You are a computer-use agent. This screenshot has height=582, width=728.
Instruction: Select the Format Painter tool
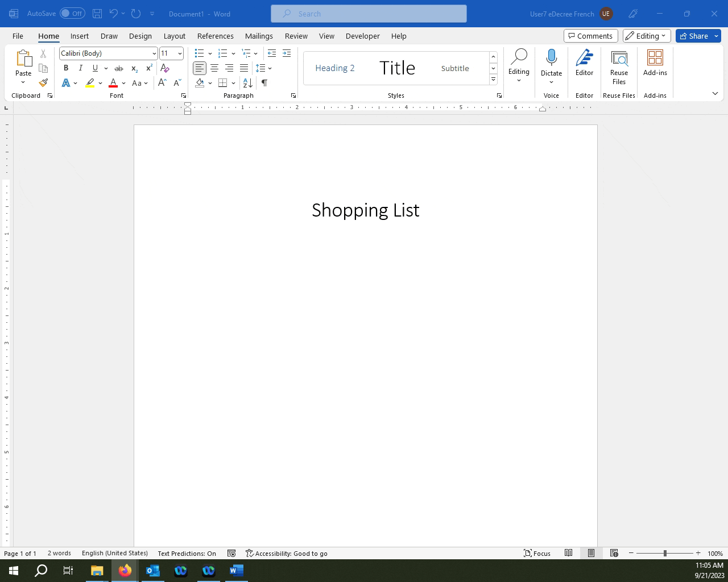(43, 82)
